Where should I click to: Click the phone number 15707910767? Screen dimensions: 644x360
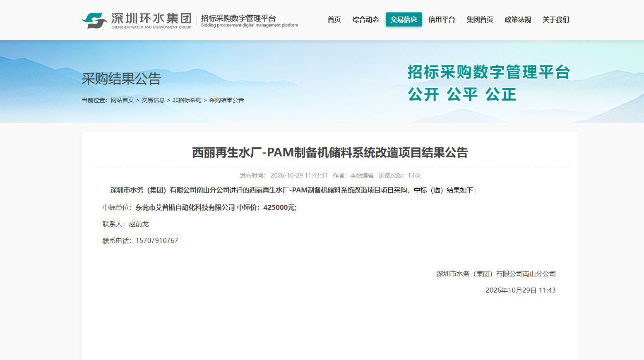157,240
